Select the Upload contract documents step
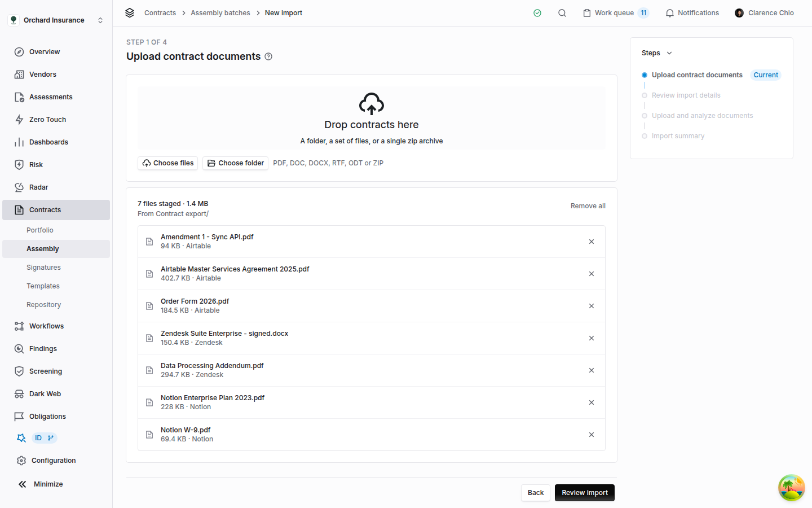This screenshot has height=508, width=812. (x=697, y=75)
